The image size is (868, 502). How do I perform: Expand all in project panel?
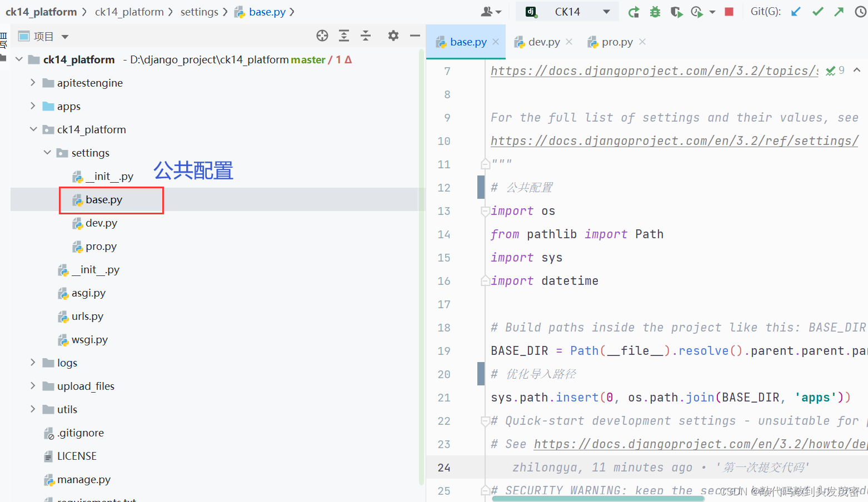344,36
